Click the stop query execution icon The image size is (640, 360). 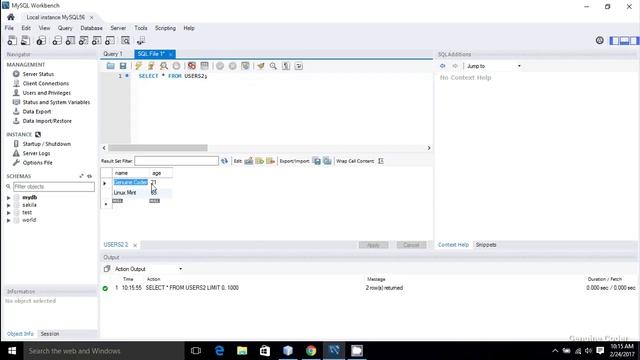176,66
